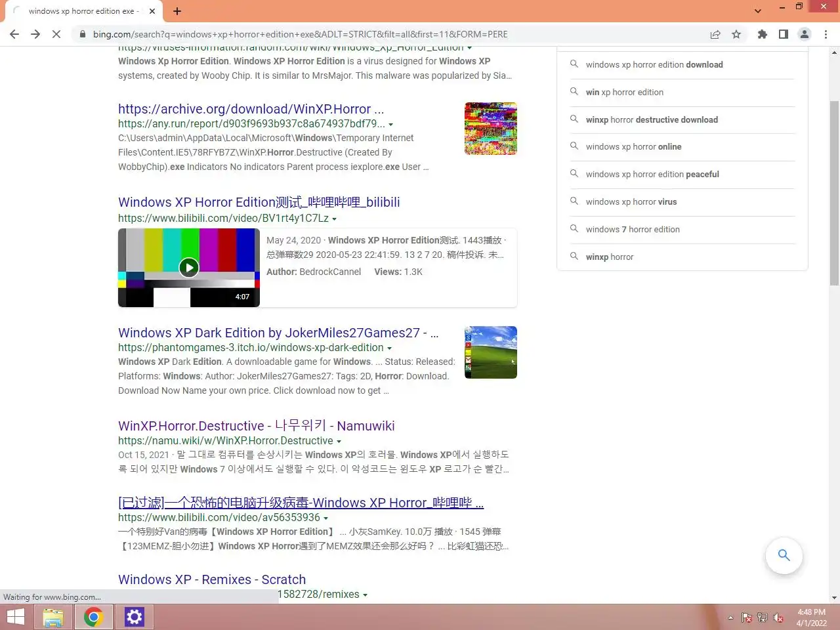This screenshot has width=840, height=630.
Task: Open the Extensions puzzle icon
Action: (762, 34)
